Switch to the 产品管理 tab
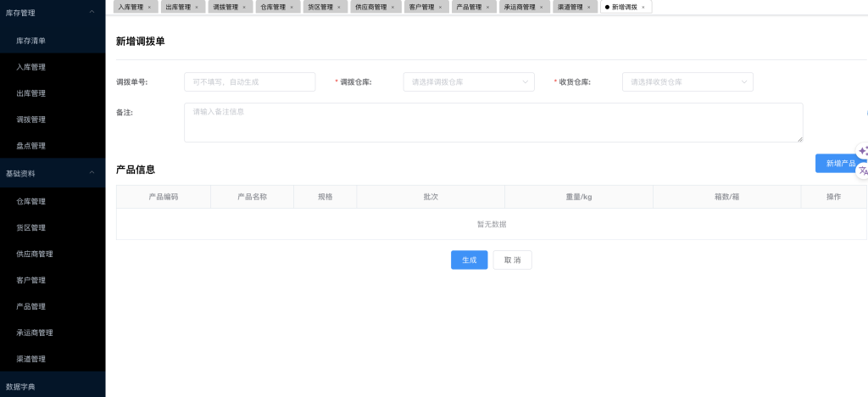Image resolution: width=868 pixels, height=397 pixels. click(469, 7)
